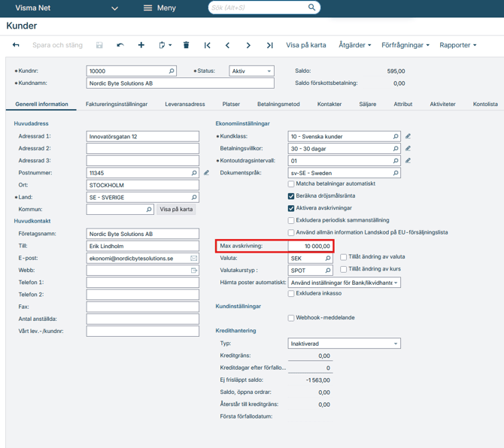This screenshot has height=448, width=504.
Task: Click search magnifier in Kundnr field
Action: click(x=172, y=71)
